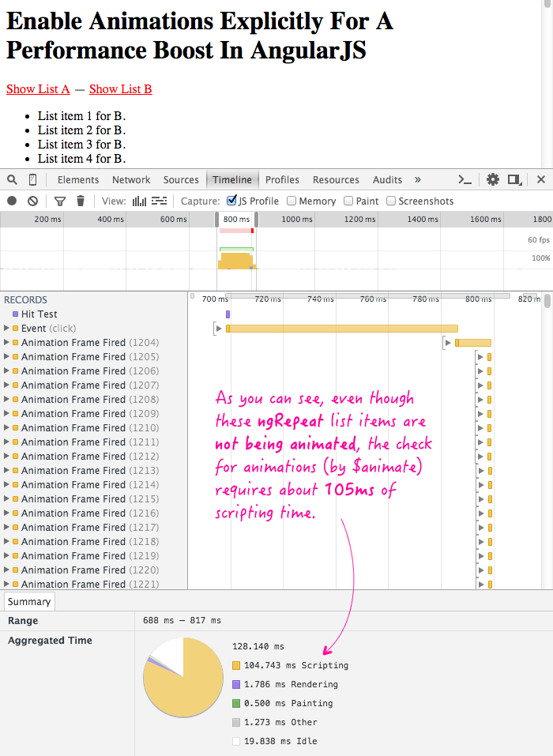Open the Elements tab
Image resolution: width=553 pixels, height=756 pixels.
click(x=78, y=180)
